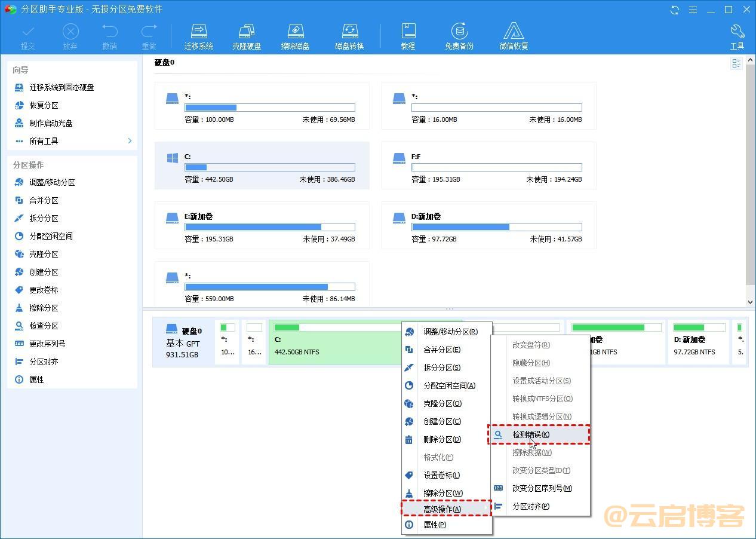Viewport: 756px width, 539px height.
Task: Click the partition list vertical scrollbar
Action: click(751, 173)
